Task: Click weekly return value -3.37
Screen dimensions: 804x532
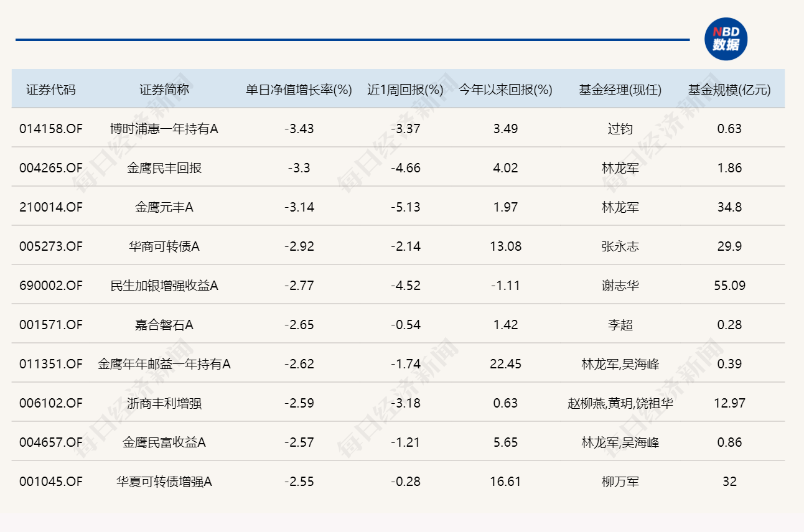Action: pyautogui.click(x=406, y=129)
